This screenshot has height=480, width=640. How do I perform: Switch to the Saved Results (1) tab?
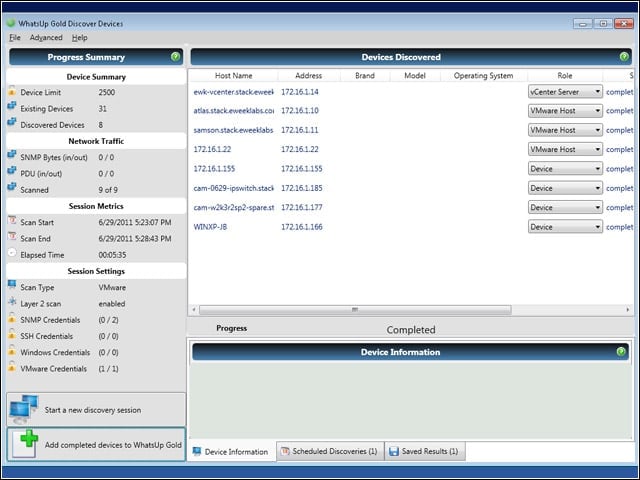pos(424,451)
